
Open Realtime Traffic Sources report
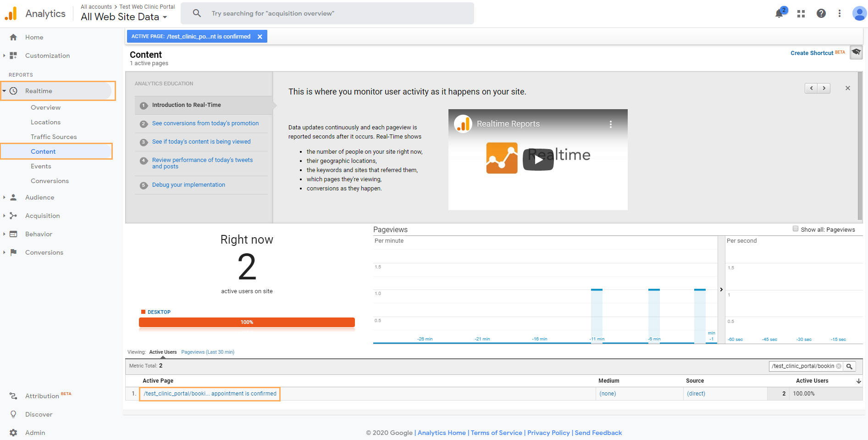(x=54, y=137)
